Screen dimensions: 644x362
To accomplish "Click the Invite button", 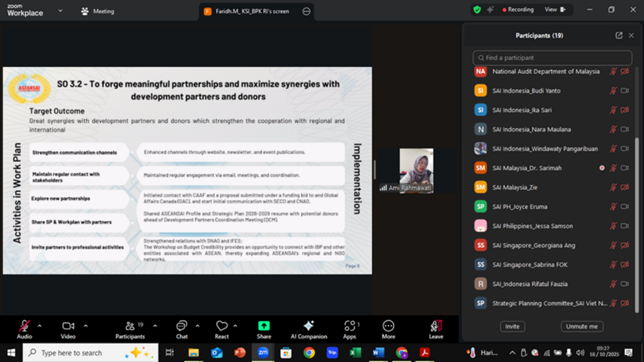I will (x=512, y=326).
